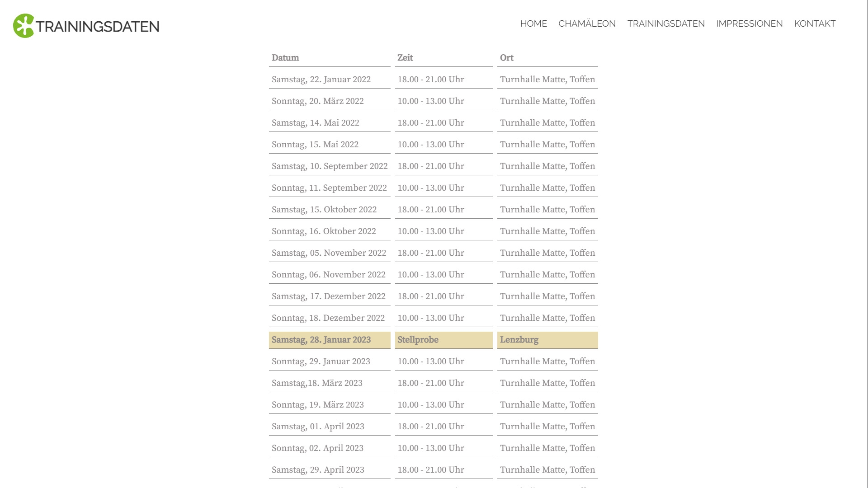The width and height of the screenshot is (868, 488).
Task: Go to the CHAMÄLEON menu page
Action: [x=587, y=23]
